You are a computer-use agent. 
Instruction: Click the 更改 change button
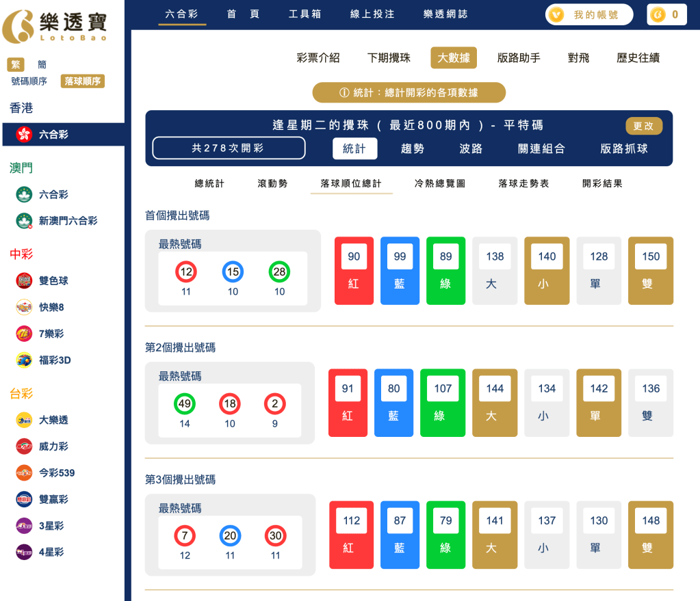(643, 126)
